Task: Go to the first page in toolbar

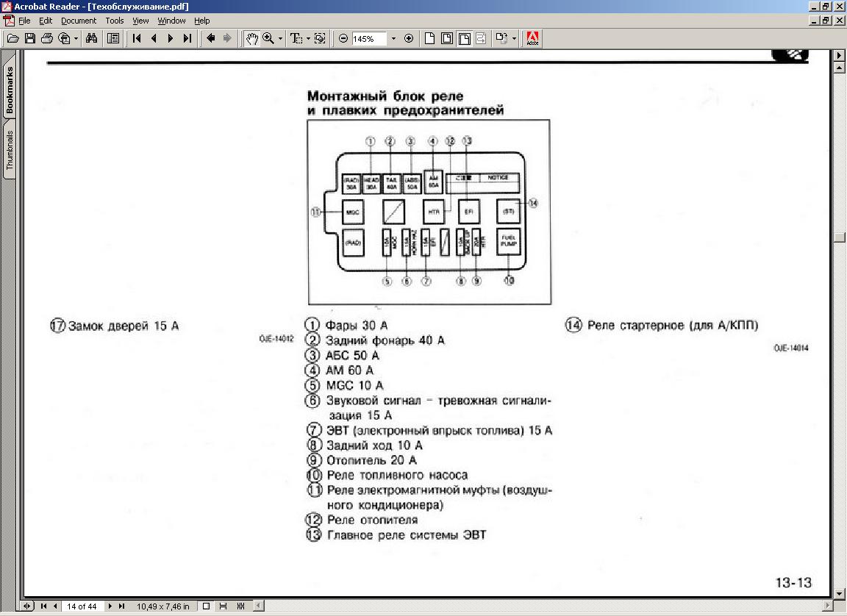Action: [137, 38]
